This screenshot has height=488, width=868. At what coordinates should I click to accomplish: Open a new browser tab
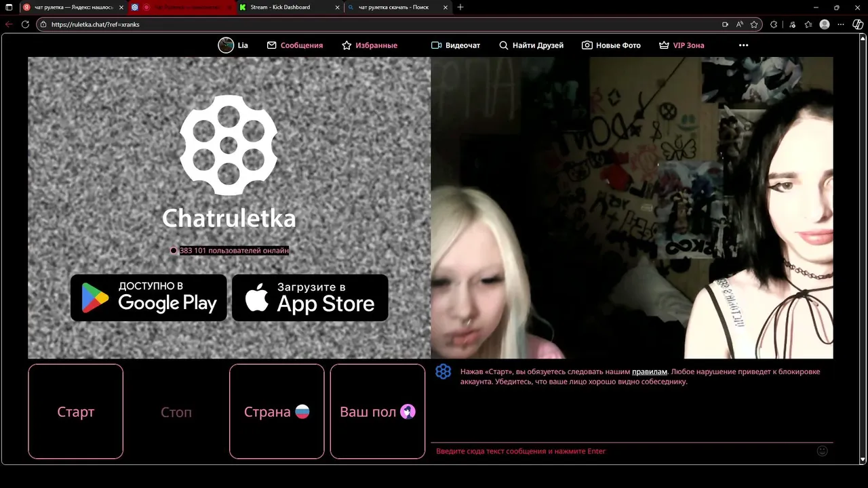point(460,7)
